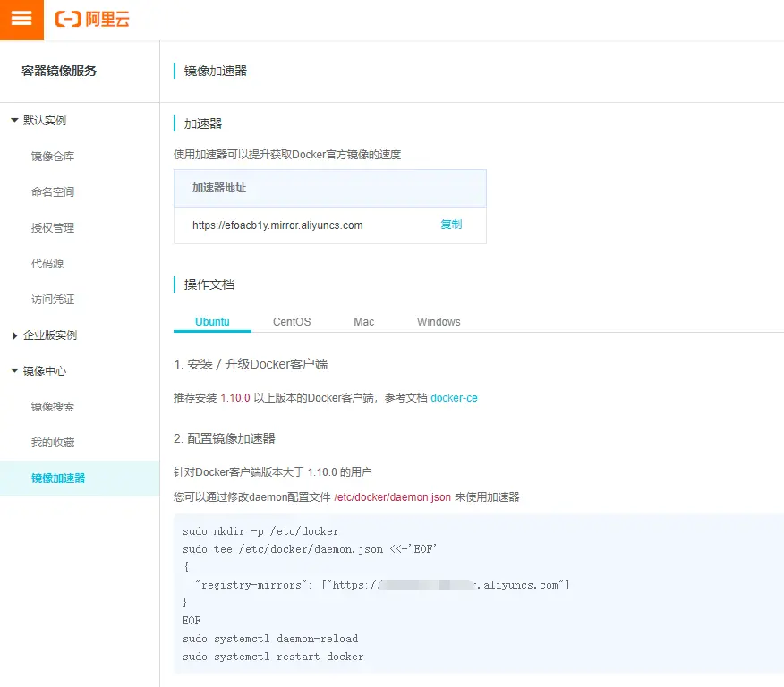Click the Aliyun 阿里云 logo
Screen dimensions: 784x687
click(92, 19)
